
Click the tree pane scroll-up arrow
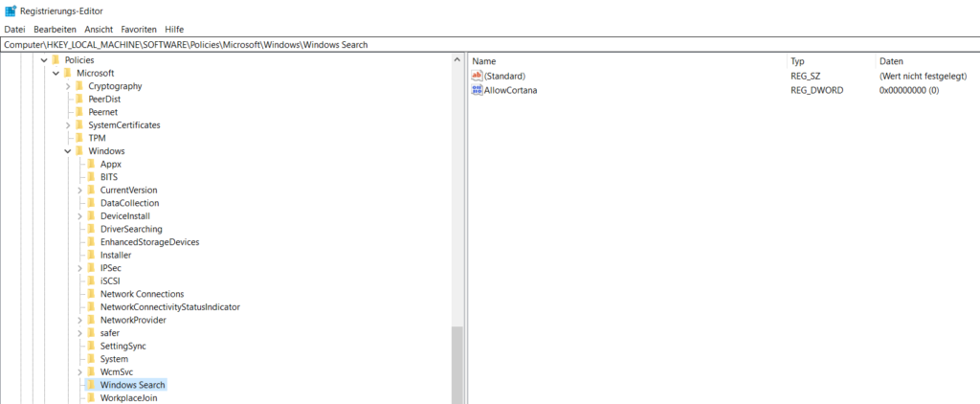click(457, 60)
